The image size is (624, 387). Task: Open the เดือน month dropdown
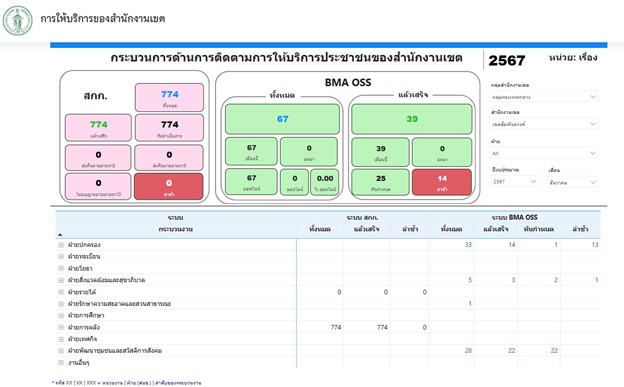click(x=573, y=182)
